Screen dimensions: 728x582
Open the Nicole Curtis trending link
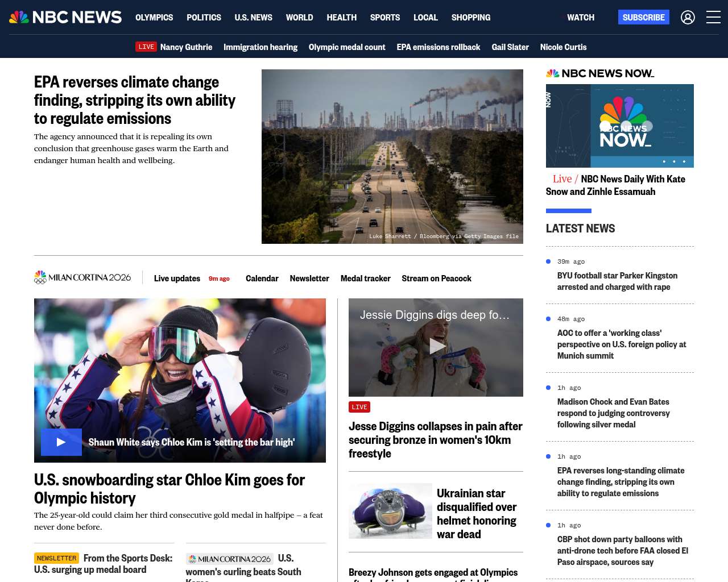(x=563, y=47)
